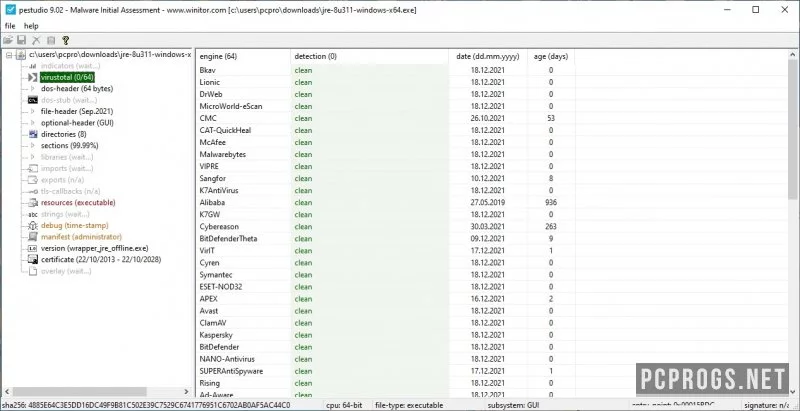Screen dimensions: 800x411
Task: Select optional-header (GUI) item
Action: pyautogui.click(x=77, y=123)
